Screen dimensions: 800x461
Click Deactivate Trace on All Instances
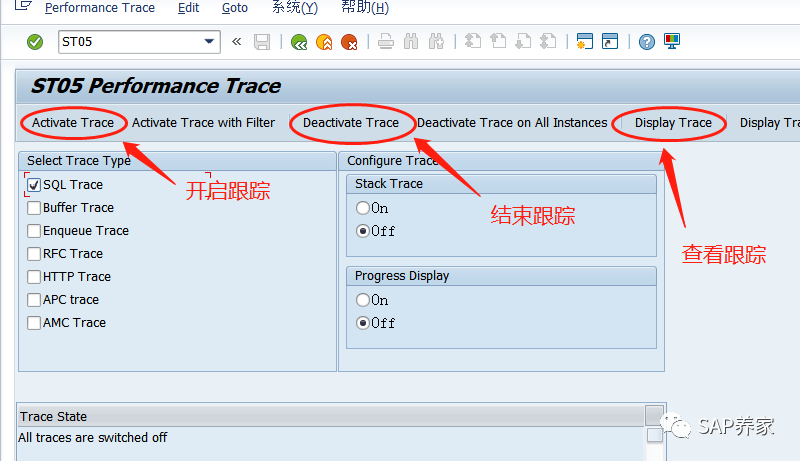pyautogui.click(x=512, y=123)
